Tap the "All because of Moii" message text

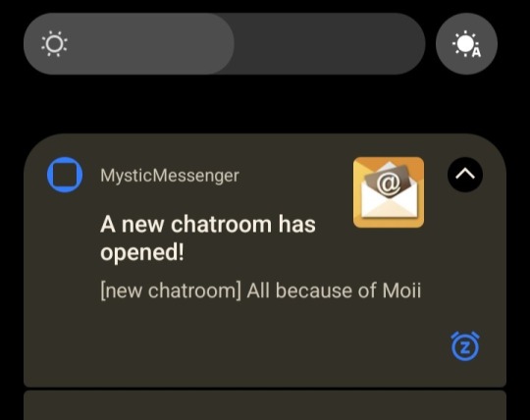click(334, 290)
